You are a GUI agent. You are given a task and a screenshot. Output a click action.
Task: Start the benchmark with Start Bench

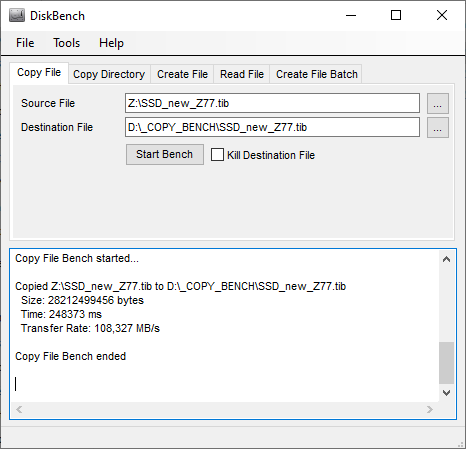tap(165, 154)
